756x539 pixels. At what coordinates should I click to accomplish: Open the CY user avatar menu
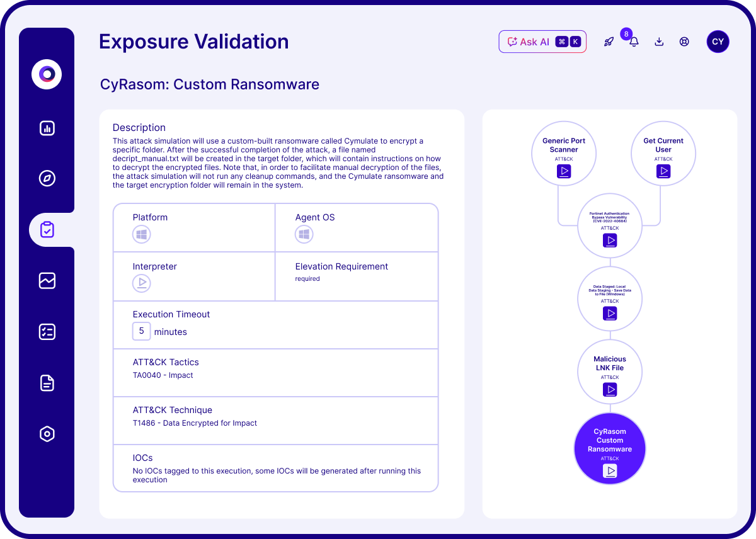[718, 42]
